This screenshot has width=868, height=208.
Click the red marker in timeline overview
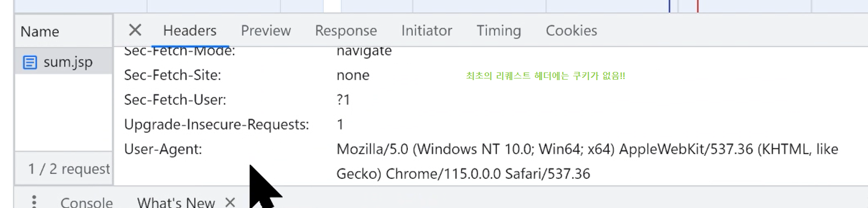(x=697, y=6)
